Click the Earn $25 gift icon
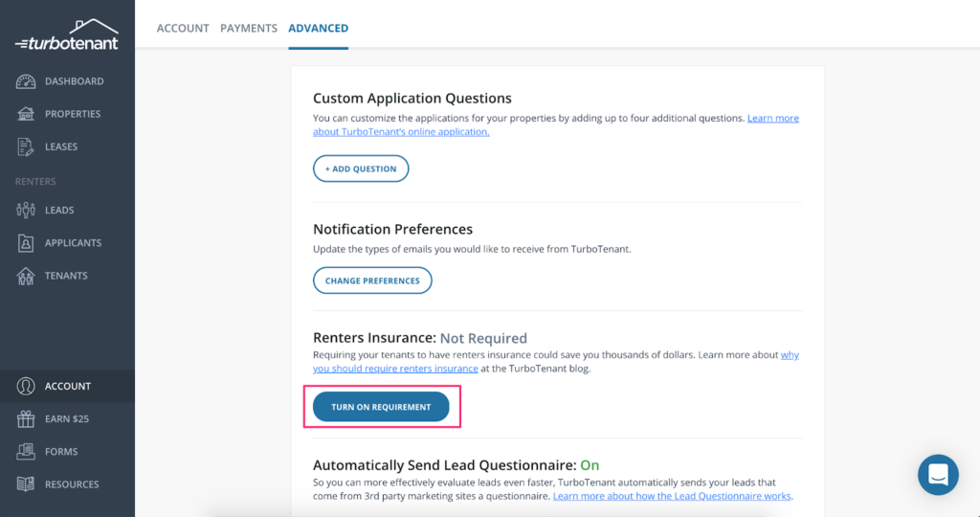 pos(26,418)
